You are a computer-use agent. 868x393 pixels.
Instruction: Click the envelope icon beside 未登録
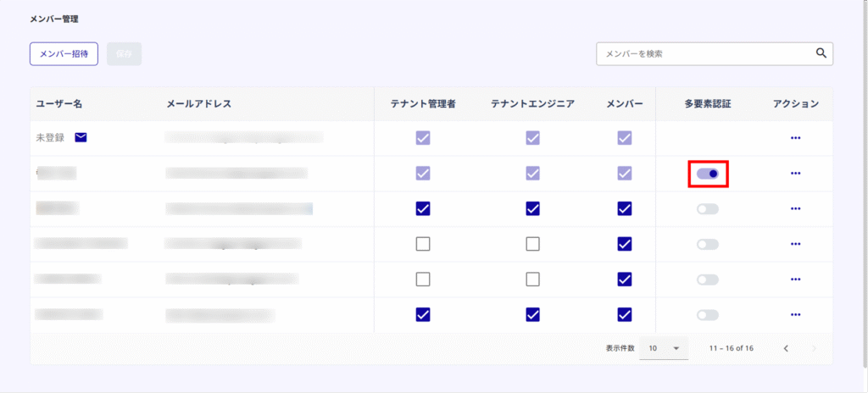81,137
